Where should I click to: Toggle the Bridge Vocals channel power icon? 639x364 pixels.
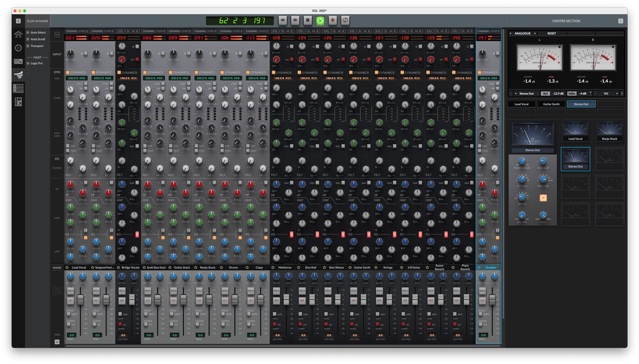pyautogui.click(x=119, y=268)
